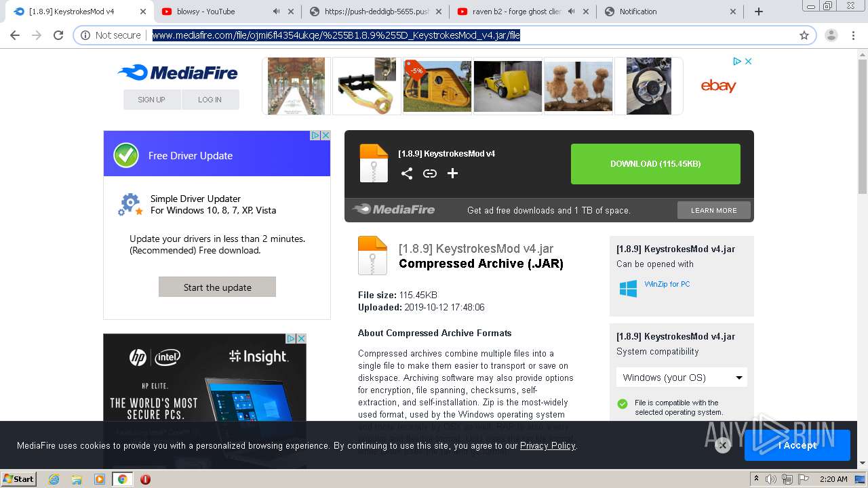Close the HP Insight advertisement

click(301, 338)
